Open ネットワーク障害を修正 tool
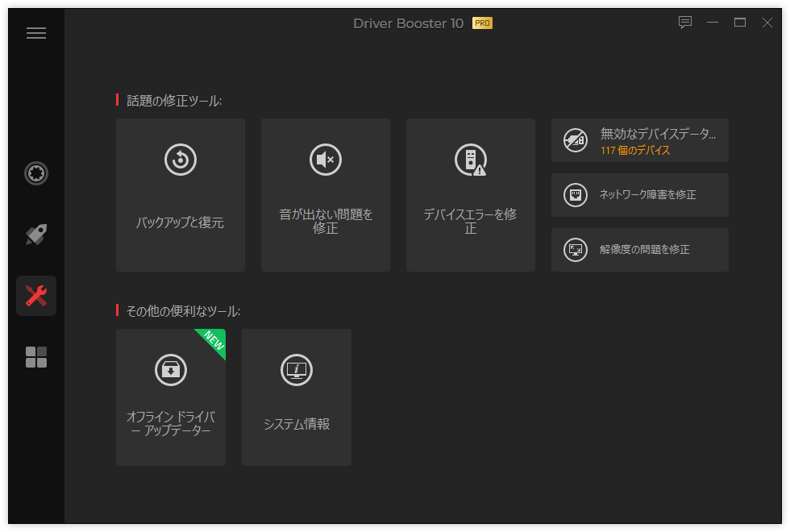The width and height of the screenshot is (790, 532). (640, 195)
